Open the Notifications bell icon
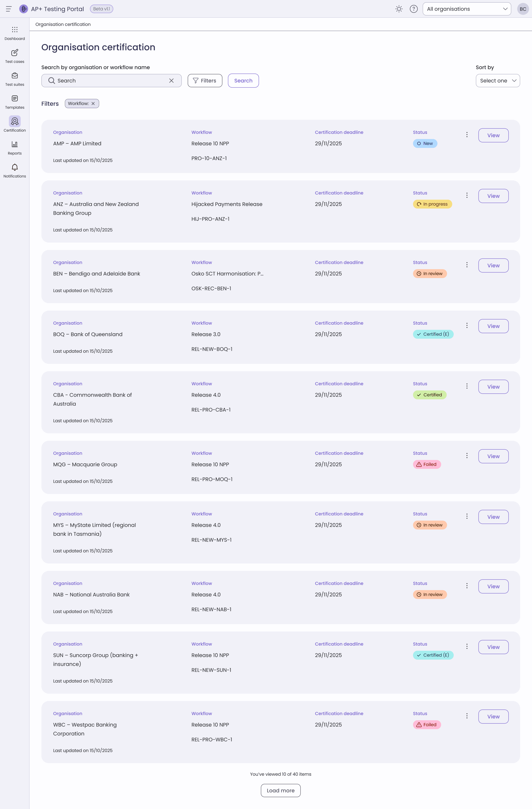532x809 pixels. [15, 167]
